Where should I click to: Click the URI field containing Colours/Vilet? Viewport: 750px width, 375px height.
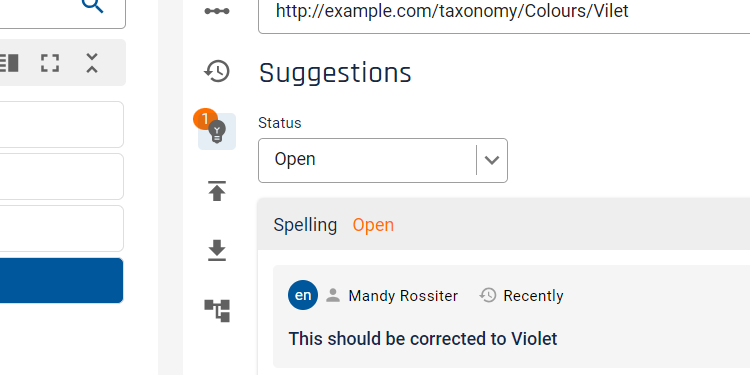(504, 14)
